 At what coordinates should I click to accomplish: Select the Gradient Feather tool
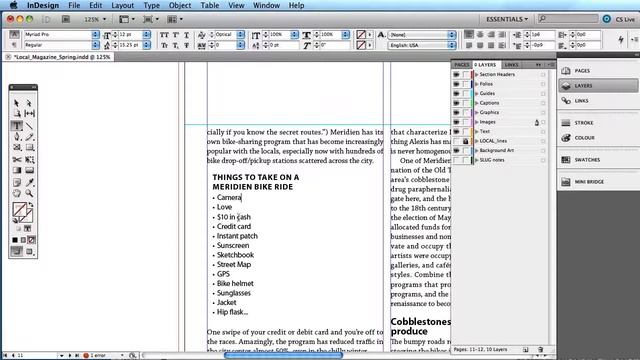pos(29,170)
